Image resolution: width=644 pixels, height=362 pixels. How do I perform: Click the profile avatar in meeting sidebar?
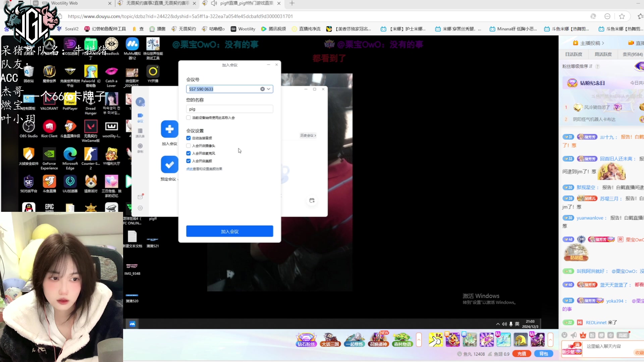[140, 102]
